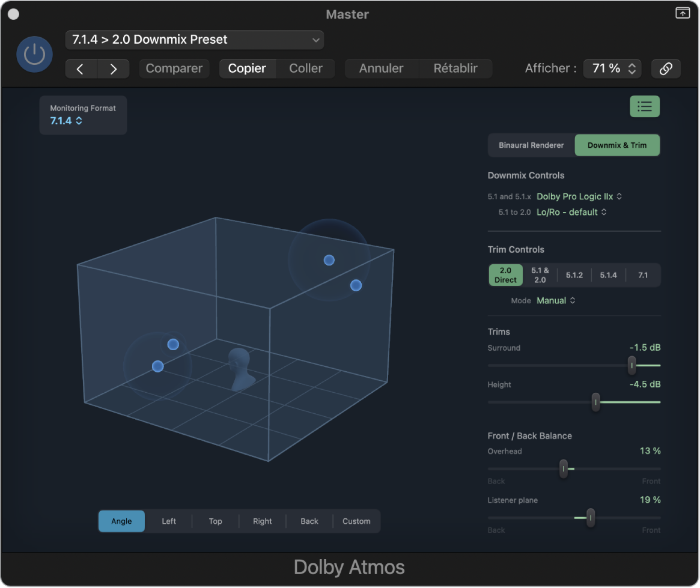Switch to the Downmix & Trim tab
This screenshot has width=700, height=588.
point(617,145)
